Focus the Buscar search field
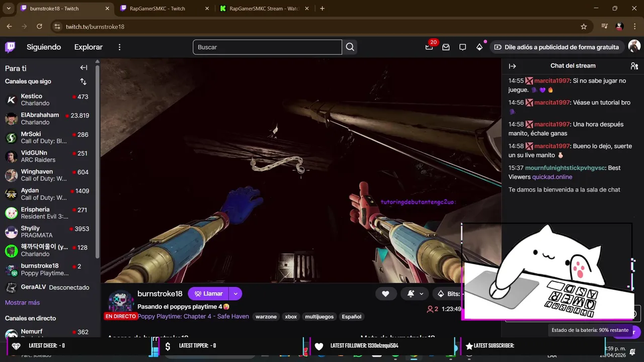 click(267, 47)
